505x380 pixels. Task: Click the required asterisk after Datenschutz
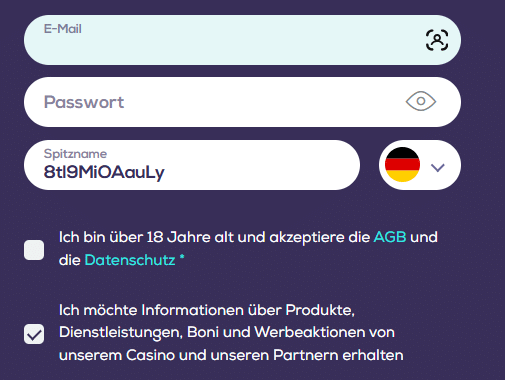(182, 257)
